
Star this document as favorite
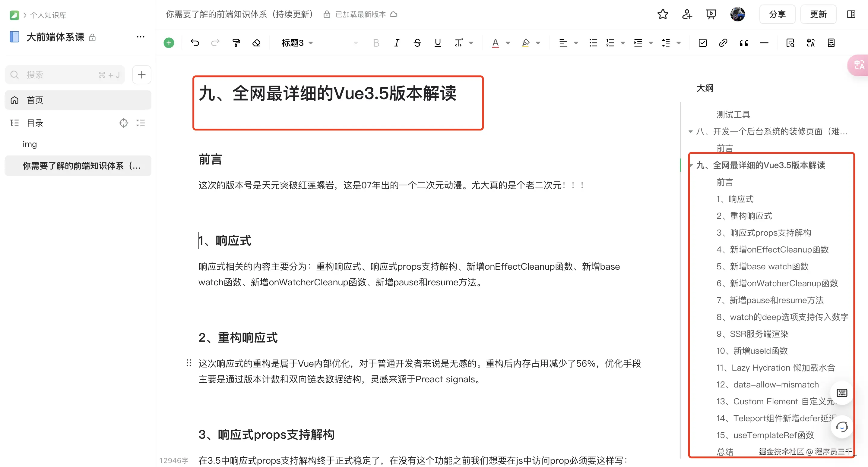662,14
